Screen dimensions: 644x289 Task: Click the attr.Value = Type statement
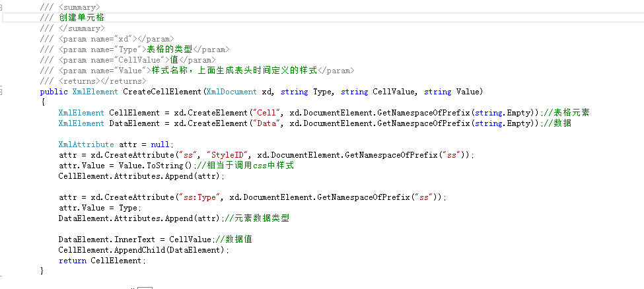100,208
